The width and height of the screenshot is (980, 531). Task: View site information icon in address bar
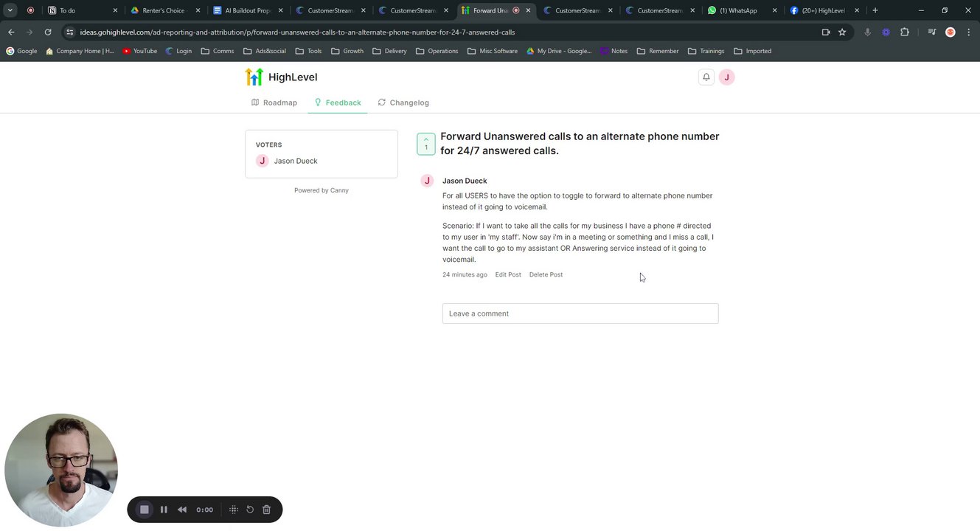coord(70,32)
